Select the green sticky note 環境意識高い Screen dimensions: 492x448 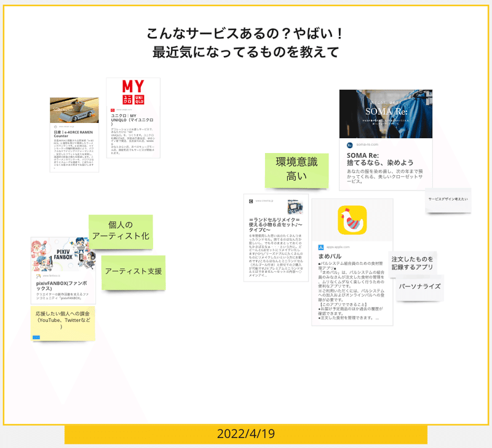click(296, 171)
